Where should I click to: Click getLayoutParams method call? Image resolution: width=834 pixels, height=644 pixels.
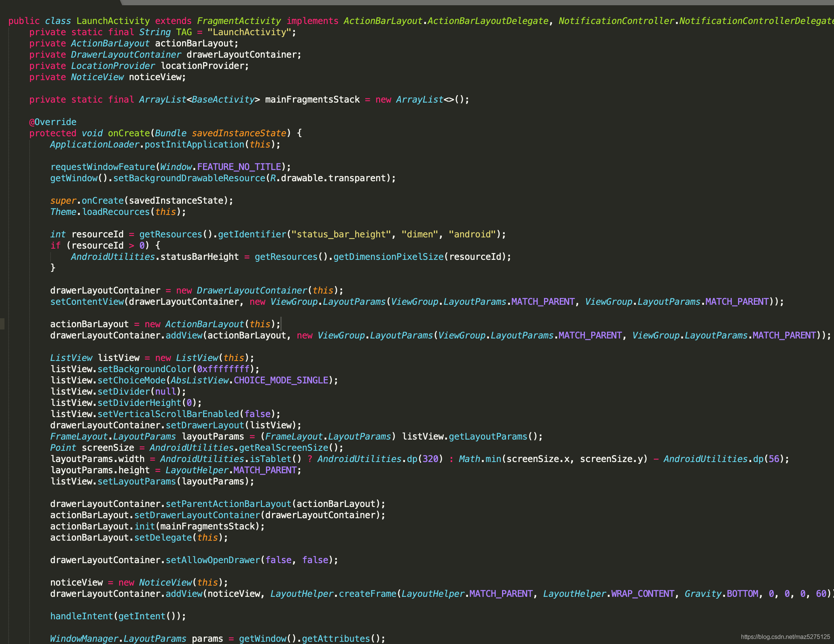(488, 437)
